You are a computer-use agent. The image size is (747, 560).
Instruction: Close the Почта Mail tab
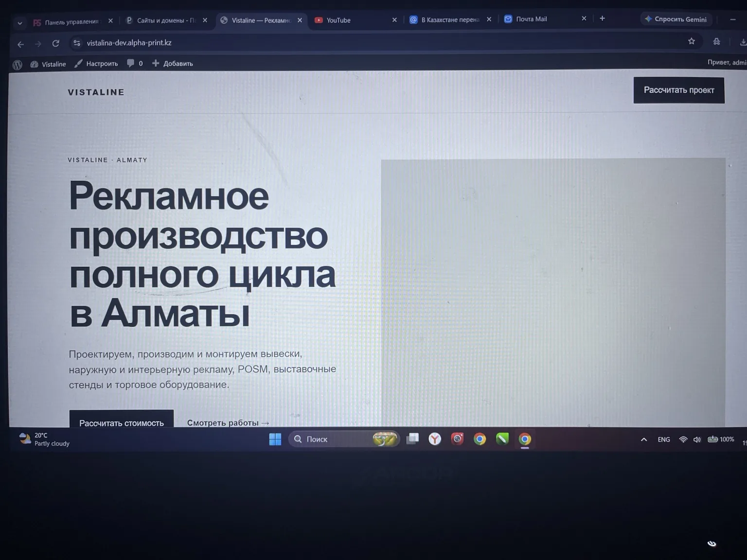click(x=584, y=18)
